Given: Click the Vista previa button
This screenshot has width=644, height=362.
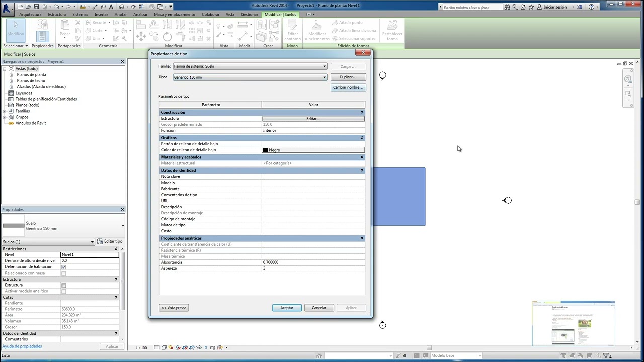Looking at the screenshot, I should (174, 308).
